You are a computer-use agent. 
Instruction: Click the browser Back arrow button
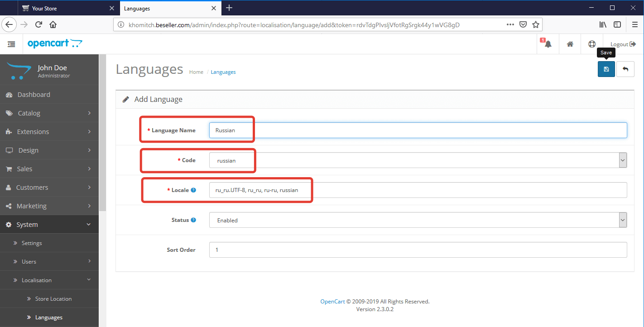click(x=9, y=24)
